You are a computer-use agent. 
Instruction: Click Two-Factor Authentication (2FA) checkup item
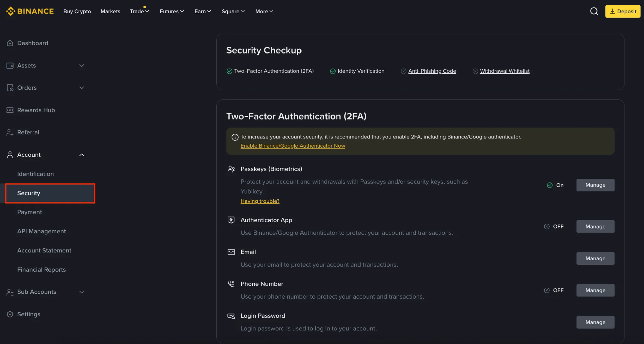pos(270,71)
